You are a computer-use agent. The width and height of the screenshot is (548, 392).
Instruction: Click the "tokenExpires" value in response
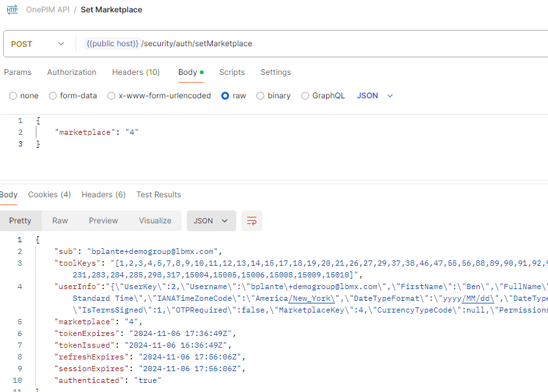(x=181, y=333)
